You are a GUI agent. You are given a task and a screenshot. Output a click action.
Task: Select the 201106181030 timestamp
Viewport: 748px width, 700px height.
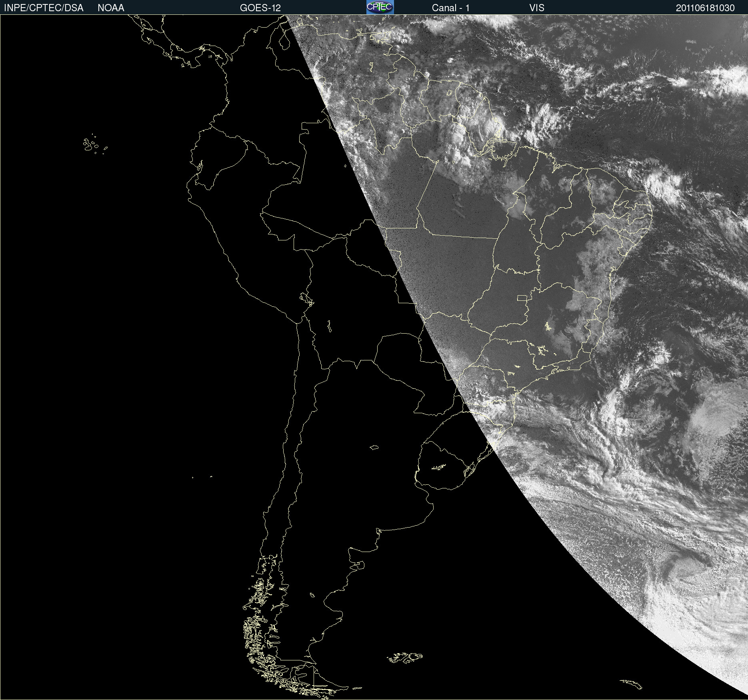tap(705, 8)
